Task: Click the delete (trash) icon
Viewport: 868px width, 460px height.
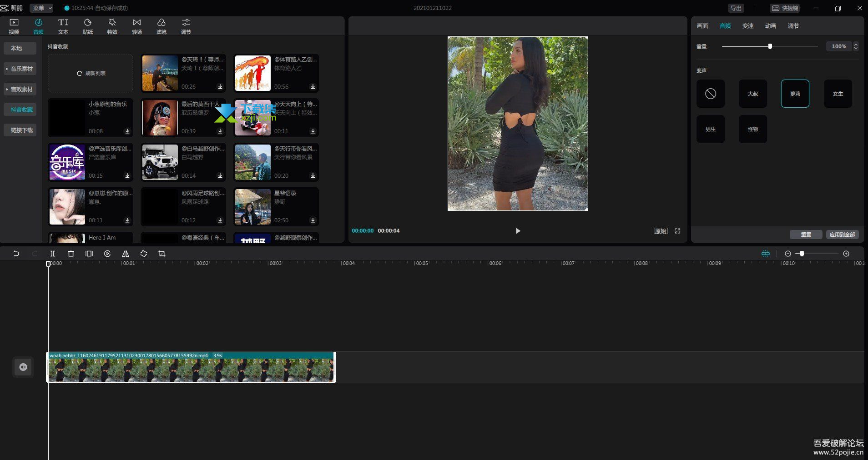Action: (71, 254)
